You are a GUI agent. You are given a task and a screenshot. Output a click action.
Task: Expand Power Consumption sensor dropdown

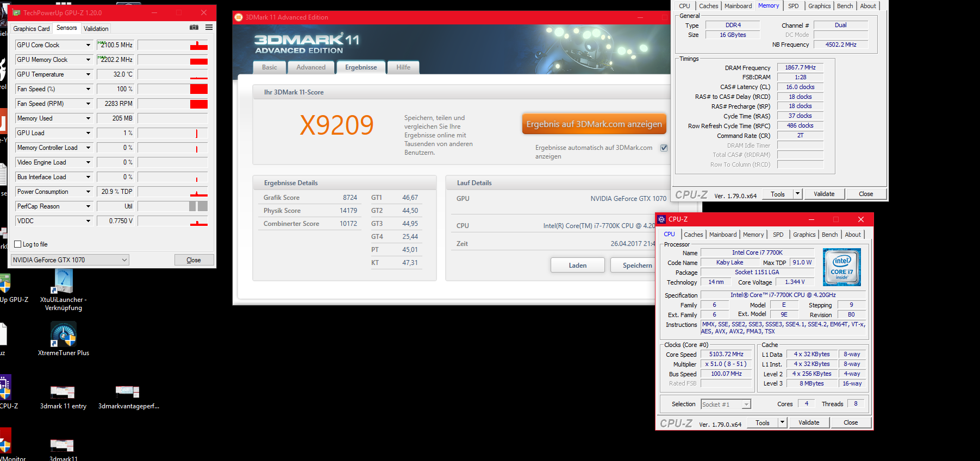88,192
